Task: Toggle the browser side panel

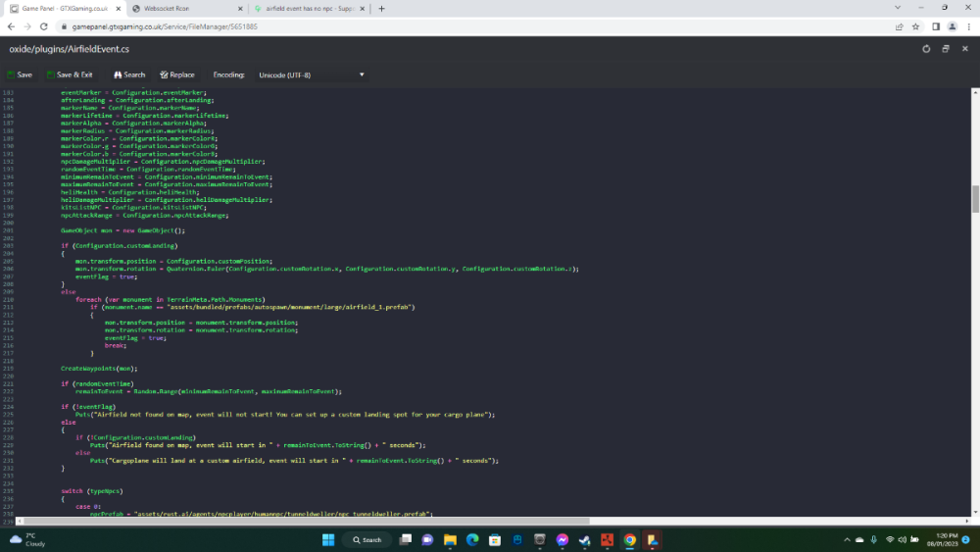Action: [x=936, y=26]
